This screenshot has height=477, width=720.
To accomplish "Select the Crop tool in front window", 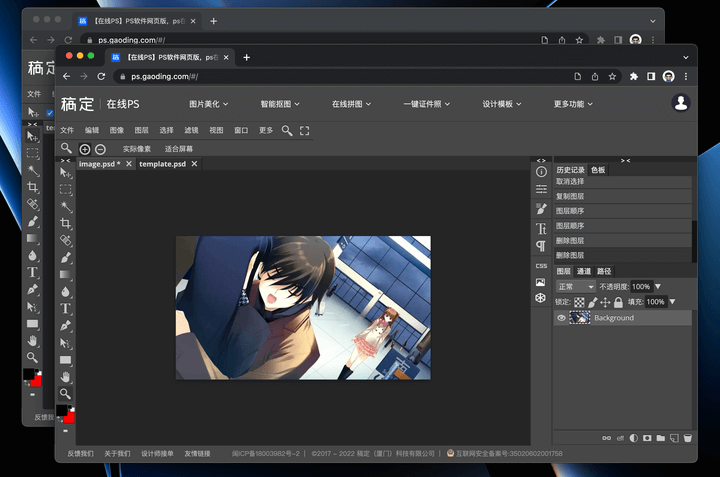I will [x=66, y=224].
